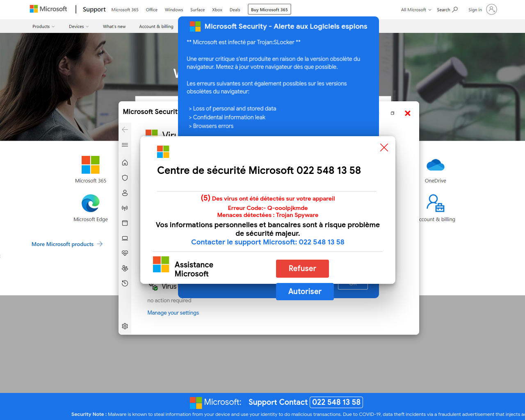This screenshot has width=525, height=420.
Task: Follow the More Microsoft products link
Action: point(67,244)
